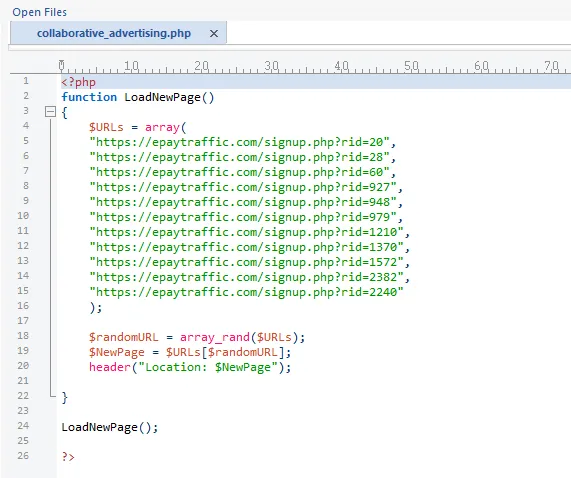Click the ruler at column 40

(342, 66)
